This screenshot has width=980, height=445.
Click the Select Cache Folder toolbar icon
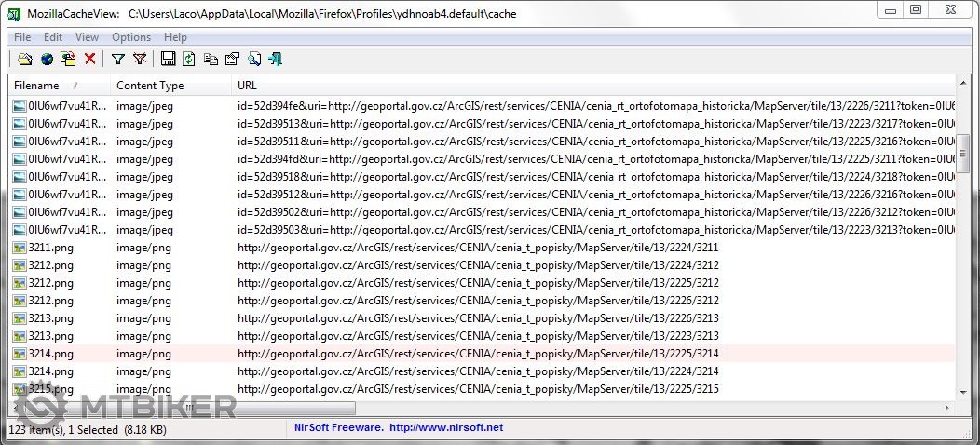24,60
